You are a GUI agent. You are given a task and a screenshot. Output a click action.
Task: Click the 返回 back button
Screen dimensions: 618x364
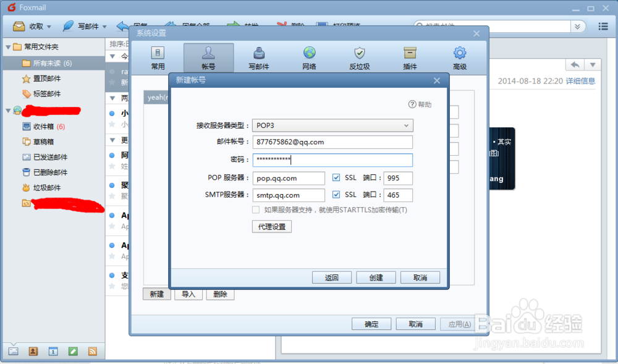click(x=332, y=277)
